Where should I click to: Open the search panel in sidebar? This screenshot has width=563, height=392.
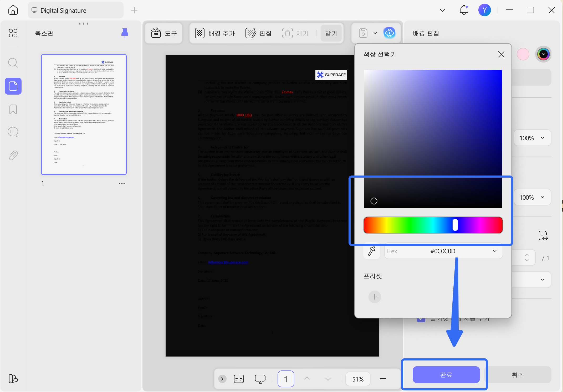click(13, 63)
